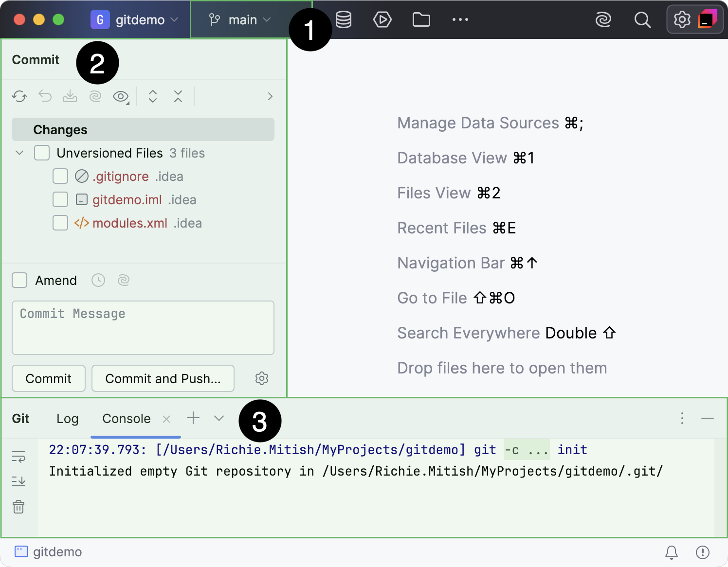Collapse all items in the changes tree
The height and width of the screenshot is (567, 728).
[x=178, y=96]
